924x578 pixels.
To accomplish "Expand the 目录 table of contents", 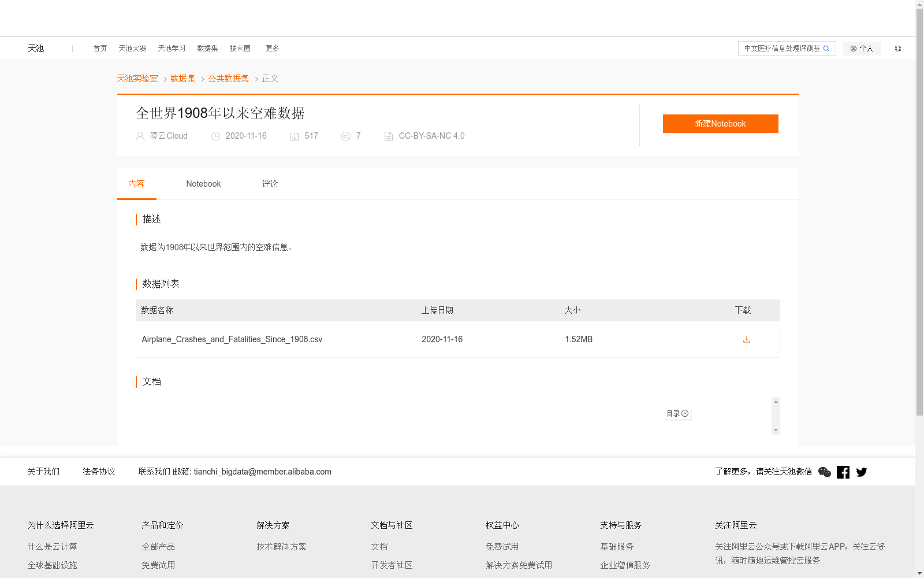I will pos(677,414).
